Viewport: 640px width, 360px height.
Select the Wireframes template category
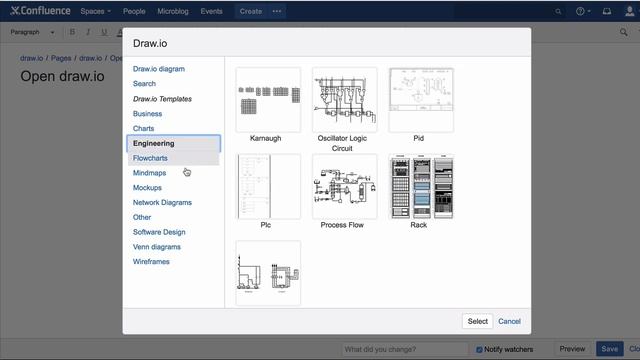151,262
